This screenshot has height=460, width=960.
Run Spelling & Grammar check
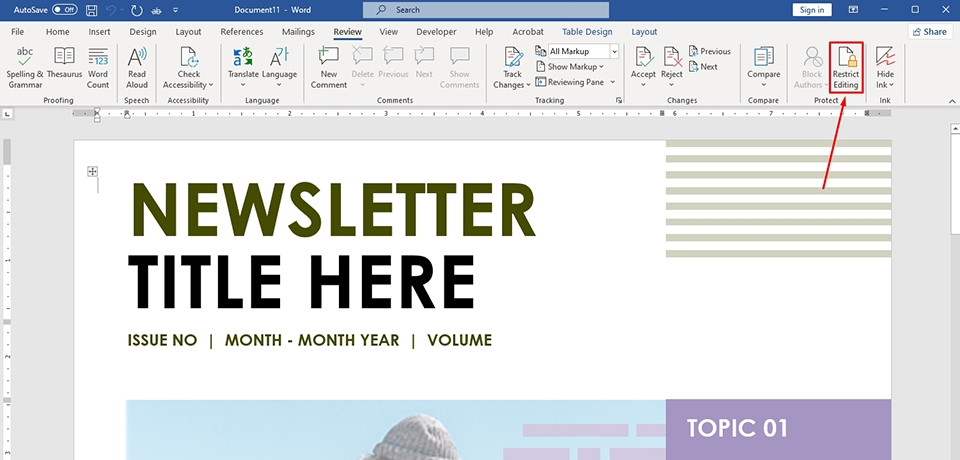[x=25, y=67]
